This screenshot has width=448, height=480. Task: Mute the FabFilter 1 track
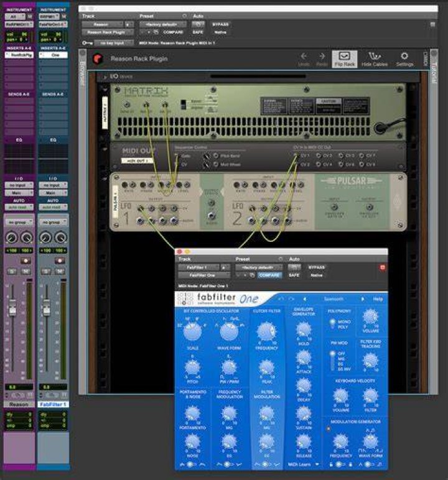pos(60,272)
